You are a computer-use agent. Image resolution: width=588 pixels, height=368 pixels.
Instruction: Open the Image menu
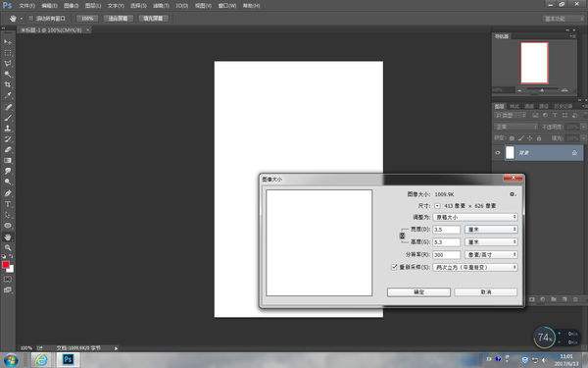[71, 6]
